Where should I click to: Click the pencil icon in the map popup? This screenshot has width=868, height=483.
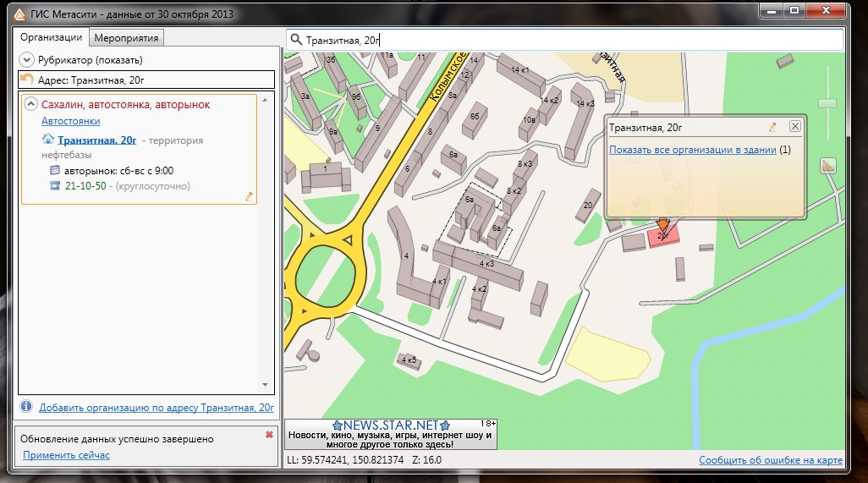772,127
